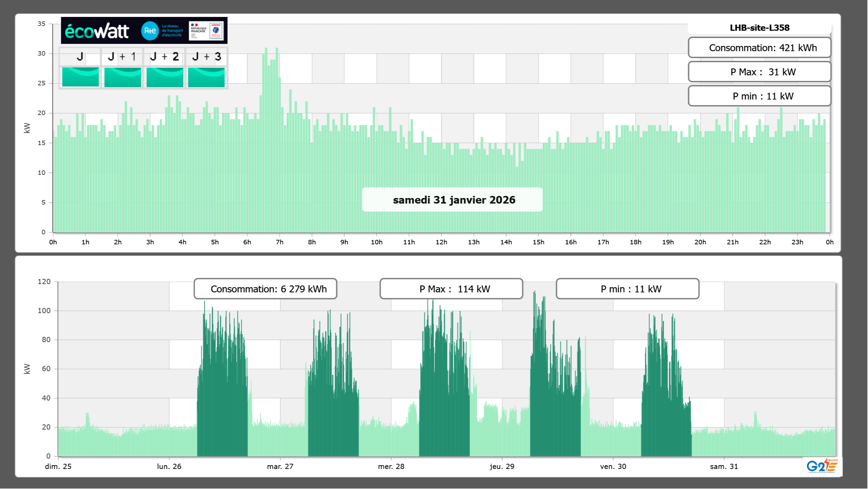Click the green signal icon under J
868x489 pixels.
pyautogui.click(x=80, y=77)
